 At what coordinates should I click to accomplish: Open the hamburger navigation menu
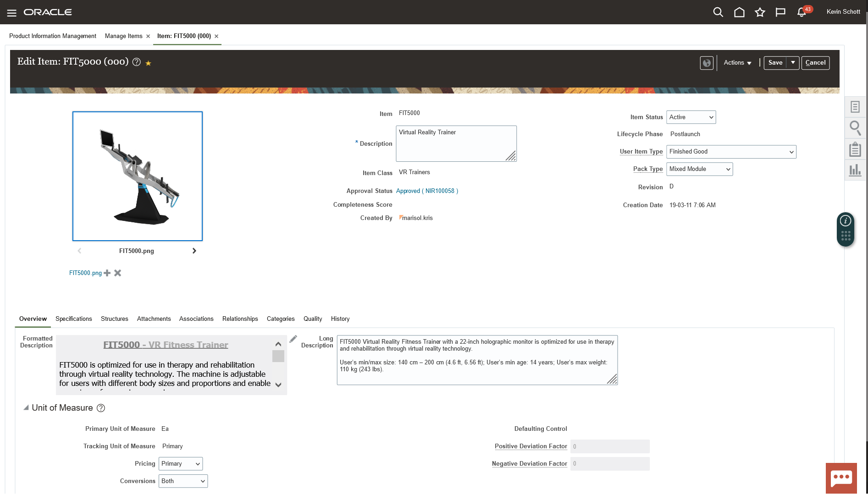pyautogui.click(x=11, y=12)
